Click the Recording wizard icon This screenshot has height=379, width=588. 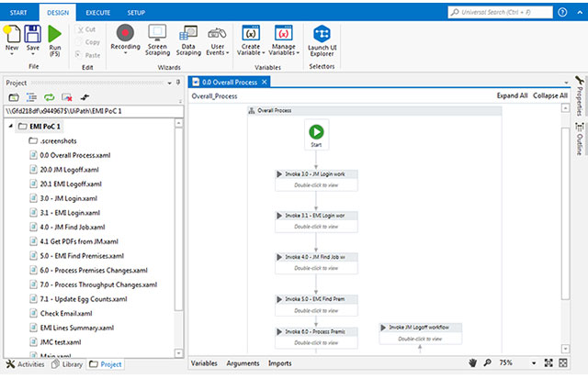tap(125, 33)
